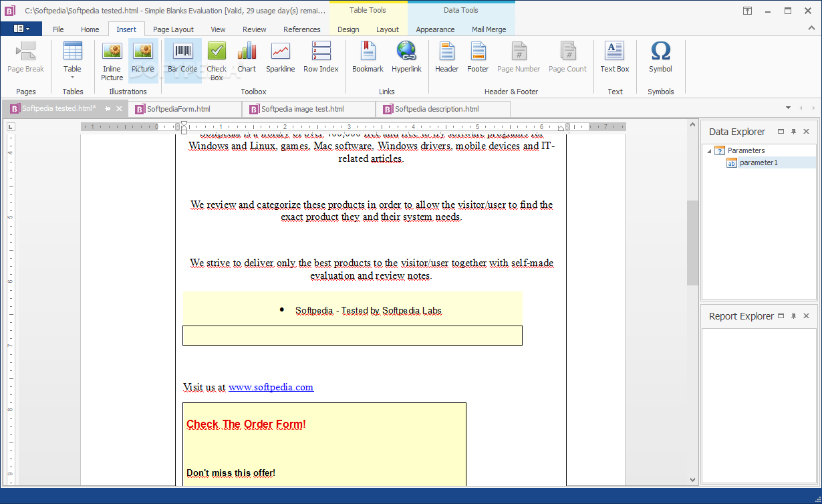Open the application menu button
Viewport: 822px width, 504px height.
[x=21, y=29]
